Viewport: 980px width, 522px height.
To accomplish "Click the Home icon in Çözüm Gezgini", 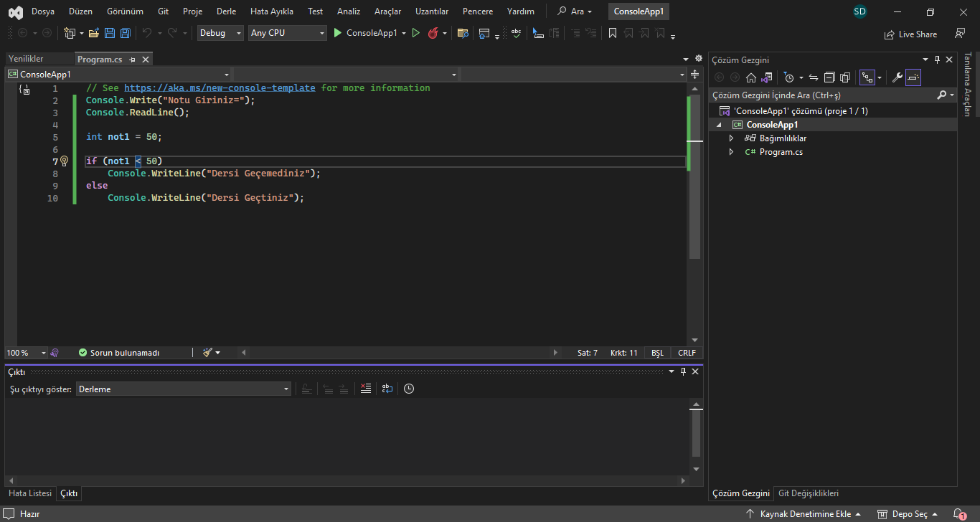I will [x=750, y=77].
